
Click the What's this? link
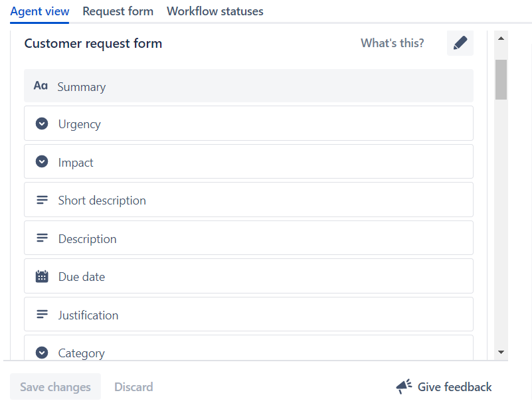point(392,42)
